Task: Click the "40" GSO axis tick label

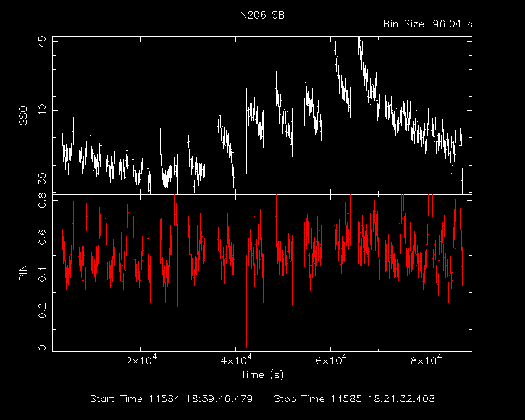Action: pyautogui.click(x=43, y=110)
